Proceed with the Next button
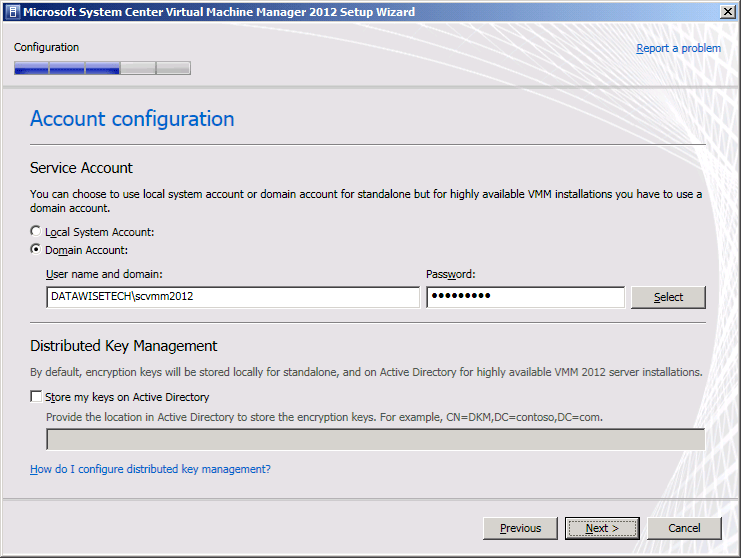The height and width of the screenshot is (558, 741). pyautogui.click(x=602, y=528)
